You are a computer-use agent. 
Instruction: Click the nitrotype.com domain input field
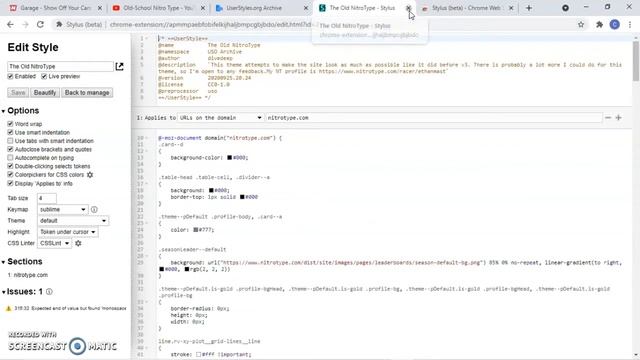(x=434, y=118)
